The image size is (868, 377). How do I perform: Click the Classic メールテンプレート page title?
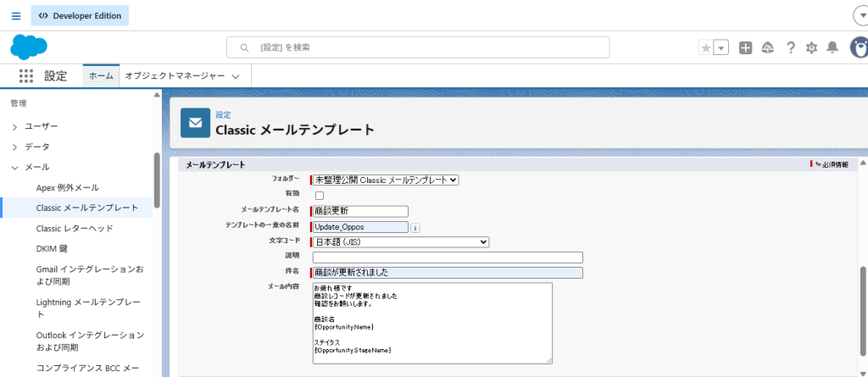point(295,130)
